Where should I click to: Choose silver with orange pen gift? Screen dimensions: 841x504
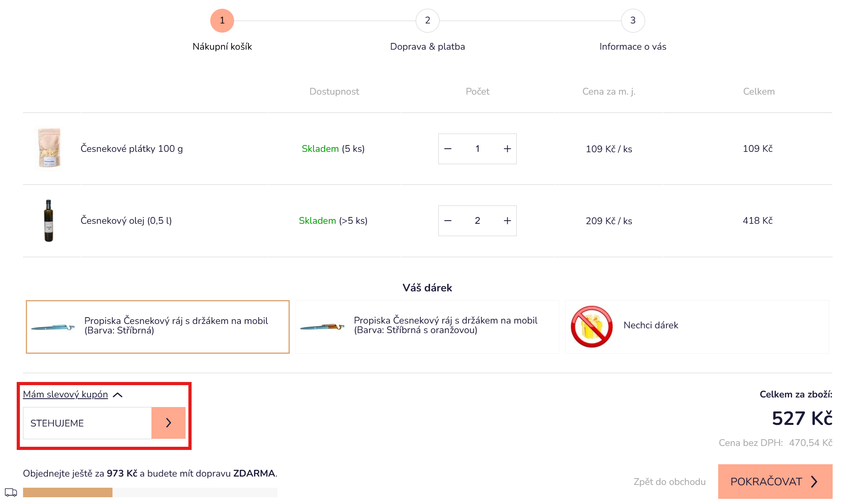point(427,327)
